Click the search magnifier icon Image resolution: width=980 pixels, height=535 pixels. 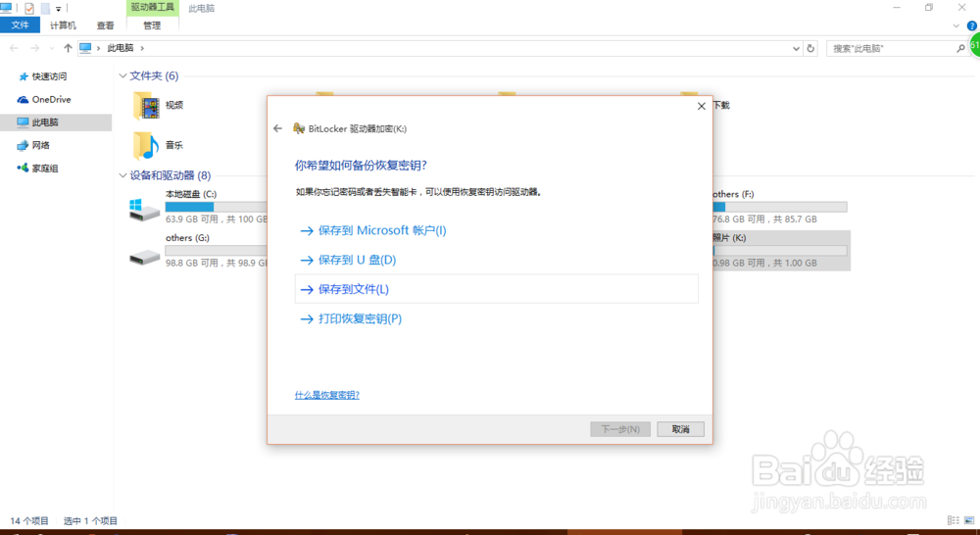[x=960, y=48]
